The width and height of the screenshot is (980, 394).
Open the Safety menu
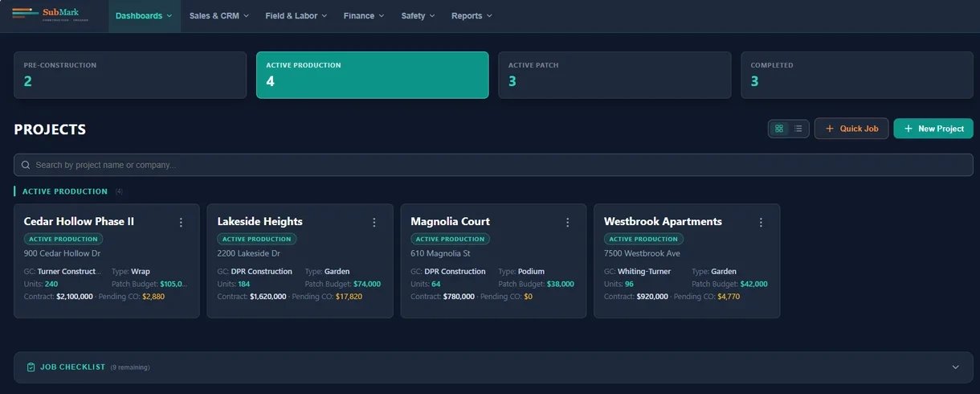(418, 16)
